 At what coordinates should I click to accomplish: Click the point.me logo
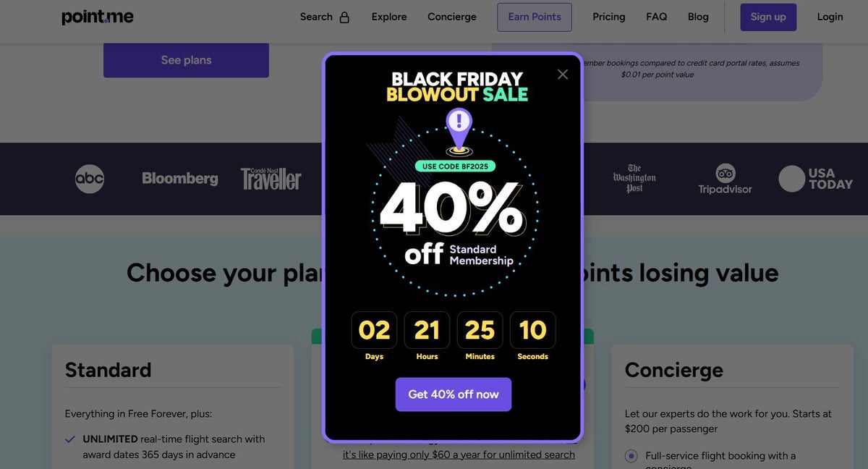(x=97, y=16)
